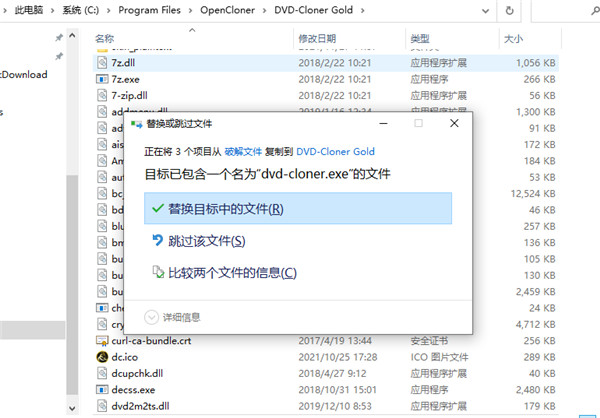Click the green checkmark replace icon
600x418 pixels.
click(x=158, y=208)
